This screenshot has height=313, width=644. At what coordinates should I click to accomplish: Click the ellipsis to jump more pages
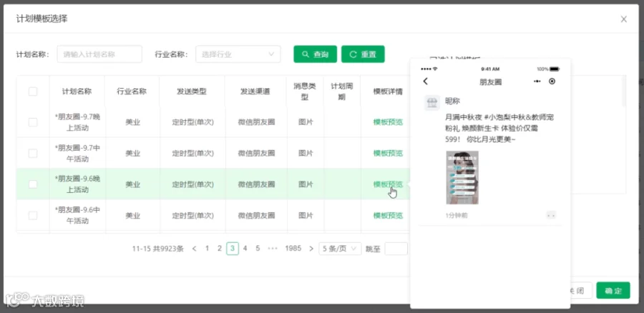pyautogui.click(x=273, y=249)
